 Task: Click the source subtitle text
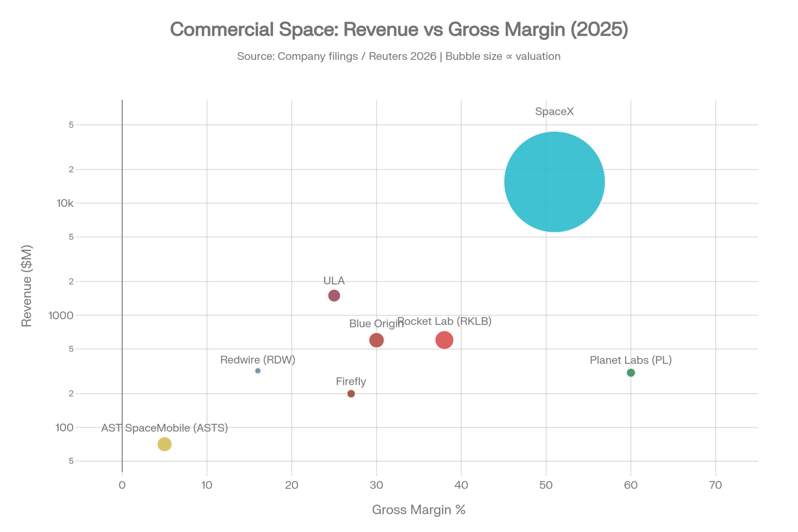[399, 56]
